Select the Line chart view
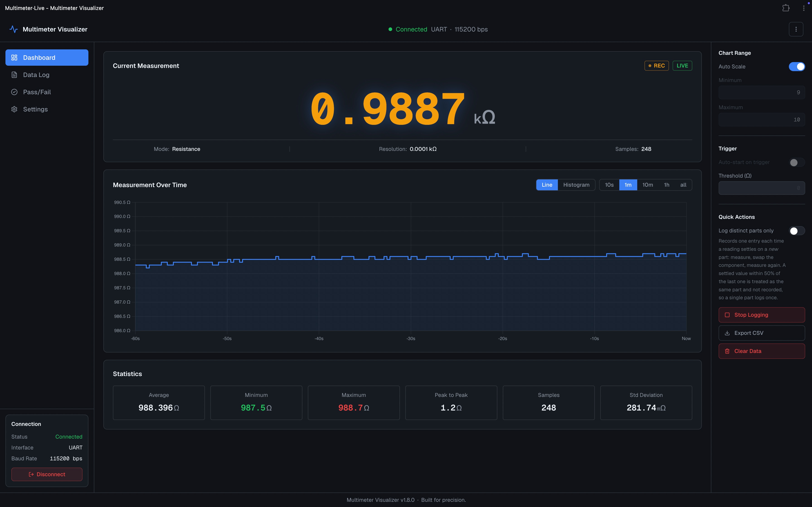Viewport: 812px width, 507px height. (547, 185)
